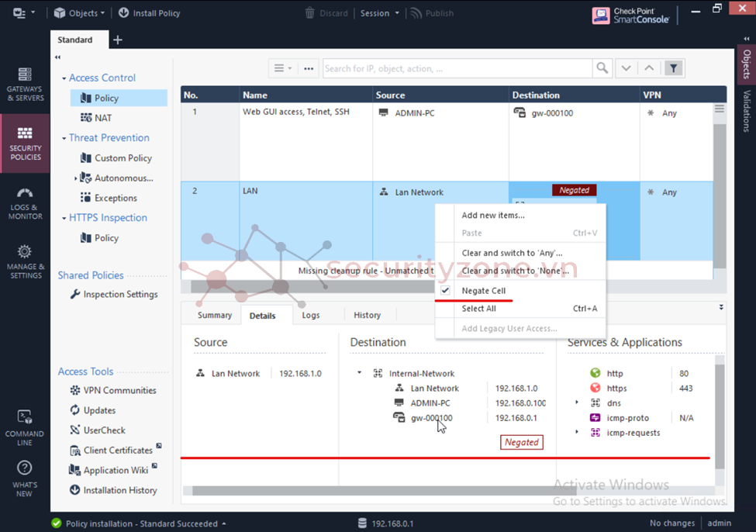Collapse the Threat Prevention section
This screenshot has height=532, width=756.
(64, 138)
